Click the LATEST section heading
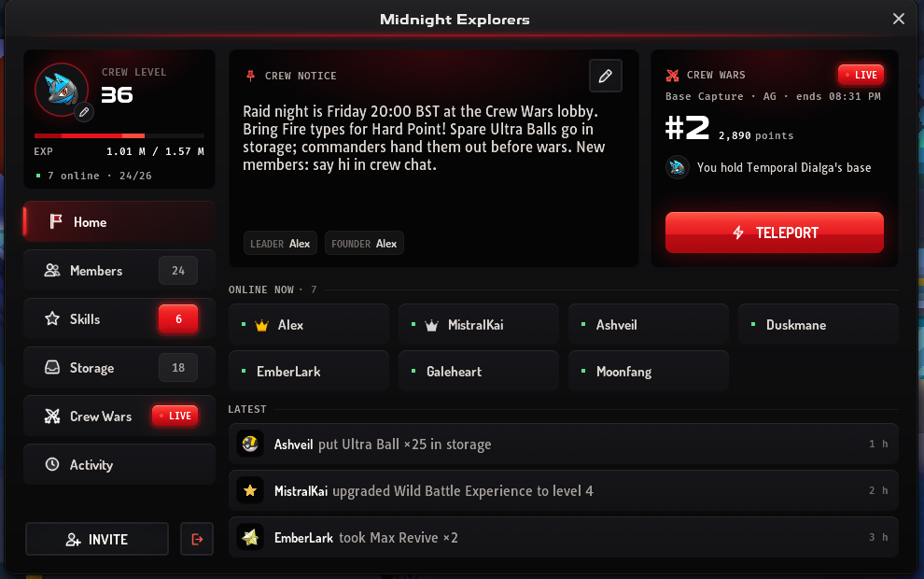Screen dimensions: 924x579 (x=247, y=409)
